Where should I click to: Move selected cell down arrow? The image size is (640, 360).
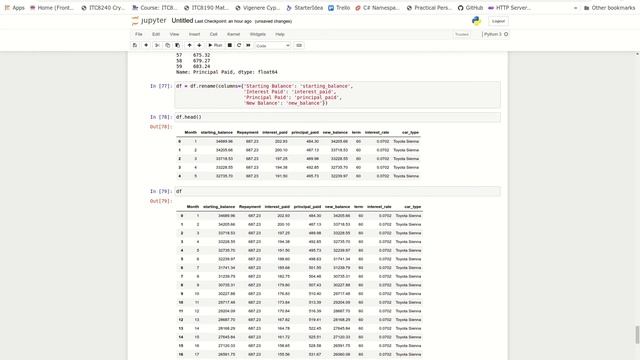(199, 45)
